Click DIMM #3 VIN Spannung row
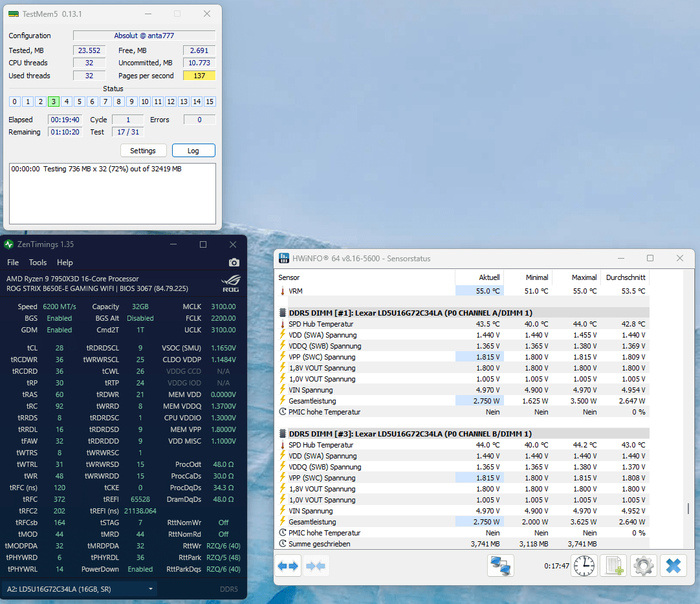Image resolution: width=700 pixels, height=604 pixels. (463, 511)
